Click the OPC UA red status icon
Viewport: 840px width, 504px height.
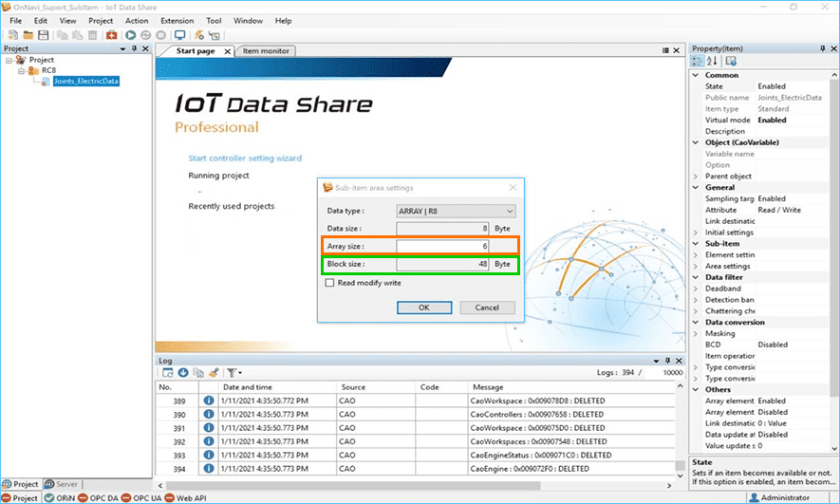(x=126, y=497)
